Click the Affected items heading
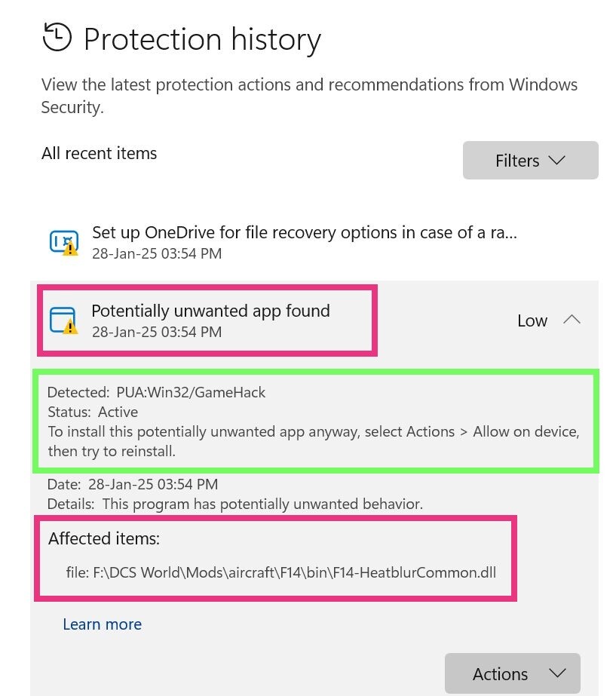The height and width of the screenshot is (696, 616). click(104, 538)
